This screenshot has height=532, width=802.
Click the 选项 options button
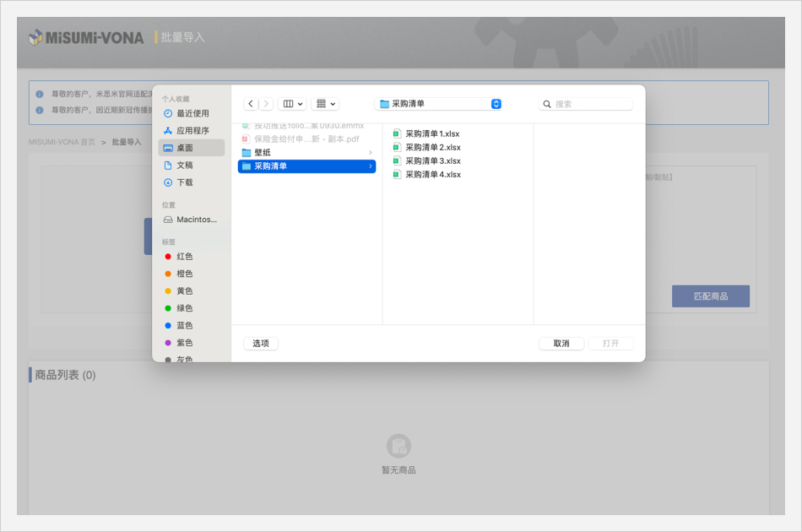[x=261, y=344]
